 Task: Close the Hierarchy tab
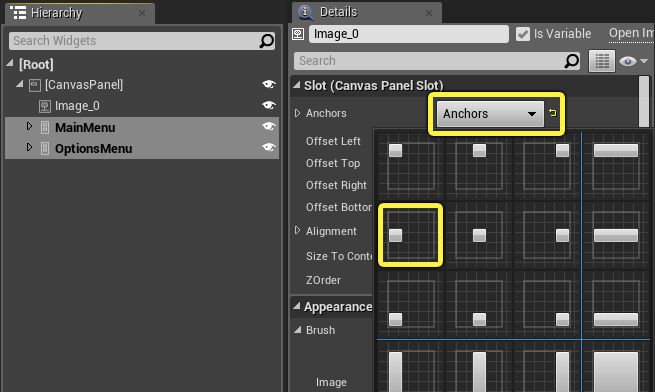[x=142, y=13]
